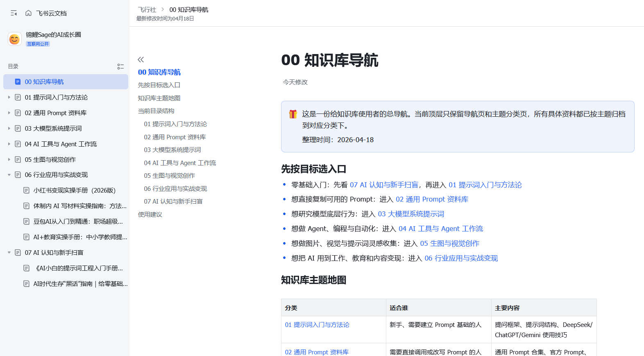Viewport: 644px width, 356px height.
Task: Open body link 03 大模型系统提示词
Action: pyautogui.click(x=411, y=214)
